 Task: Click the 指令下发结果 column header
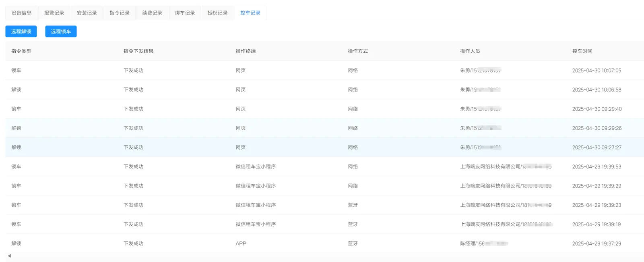point(138,51)
